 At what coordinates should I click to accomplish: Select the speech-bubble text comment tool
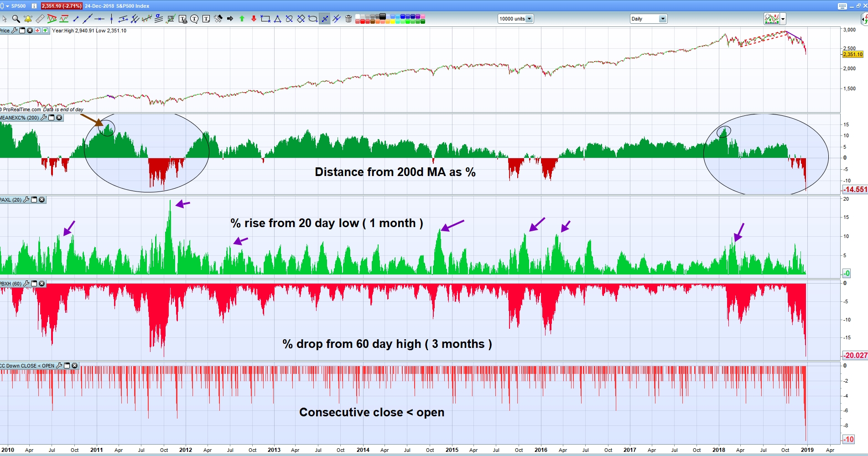coord(194,19)
